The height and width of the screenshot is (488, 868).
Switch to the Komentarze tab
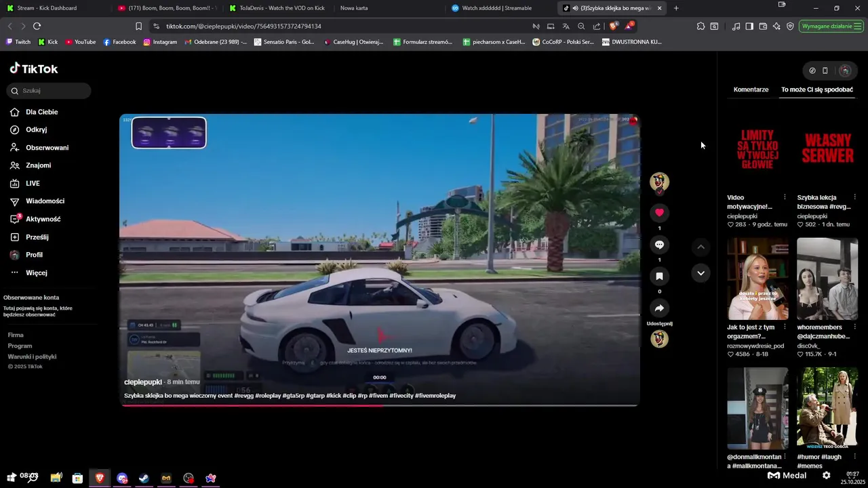[x=751, y=89]
